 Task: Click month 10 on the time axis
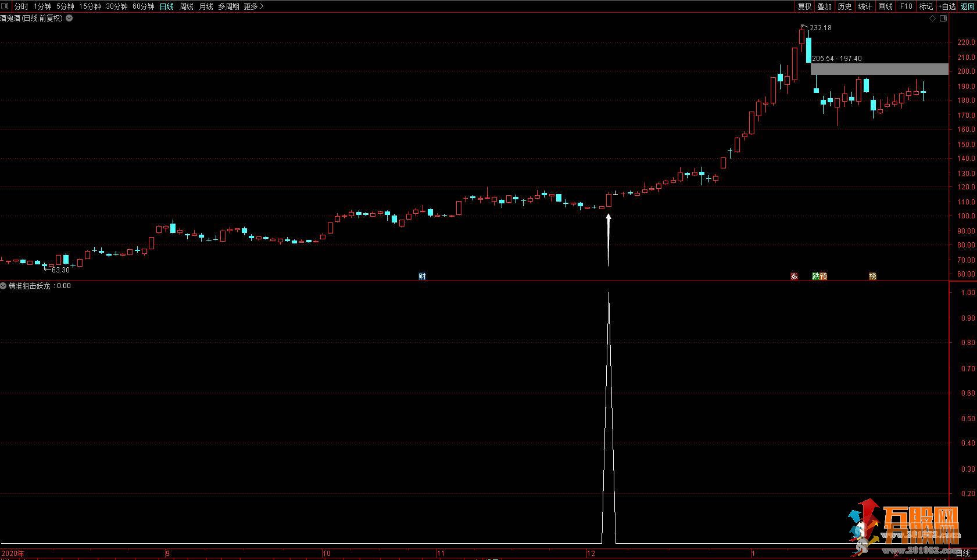(327, 554)
